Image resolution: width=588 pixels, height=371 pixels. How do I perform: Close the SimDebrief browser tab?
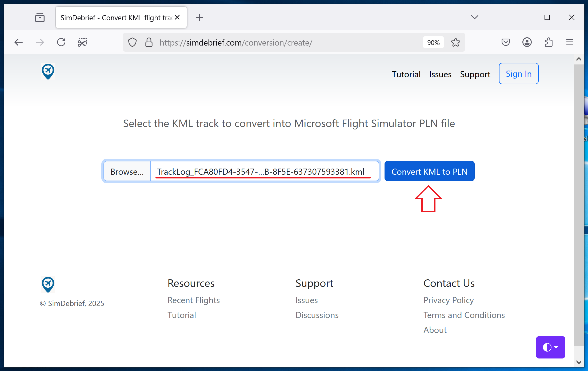[x=177, y=18]
